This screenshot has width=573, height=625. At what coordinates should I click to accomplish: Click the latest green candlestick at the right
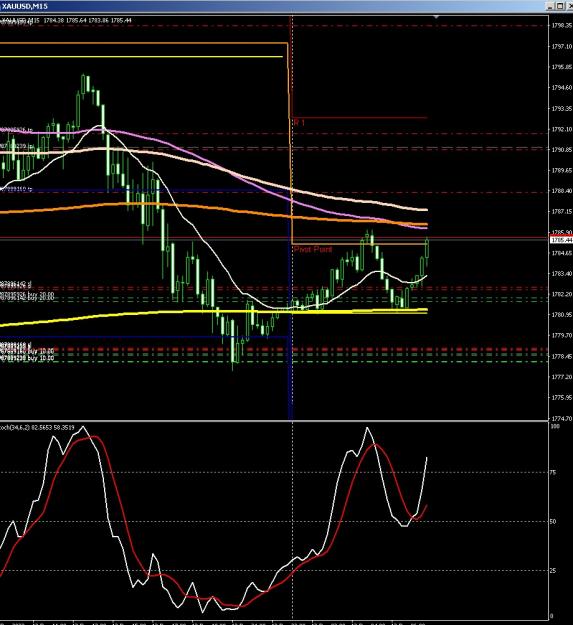point(427,249)
